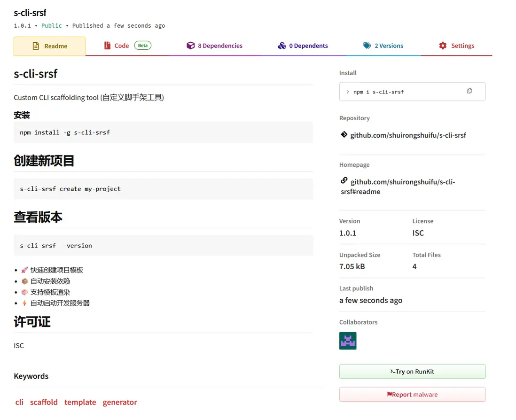Click the 's-cli-srsf --version' code block
The width and height of the screenshot is (516, 420).
pos(163,245)
